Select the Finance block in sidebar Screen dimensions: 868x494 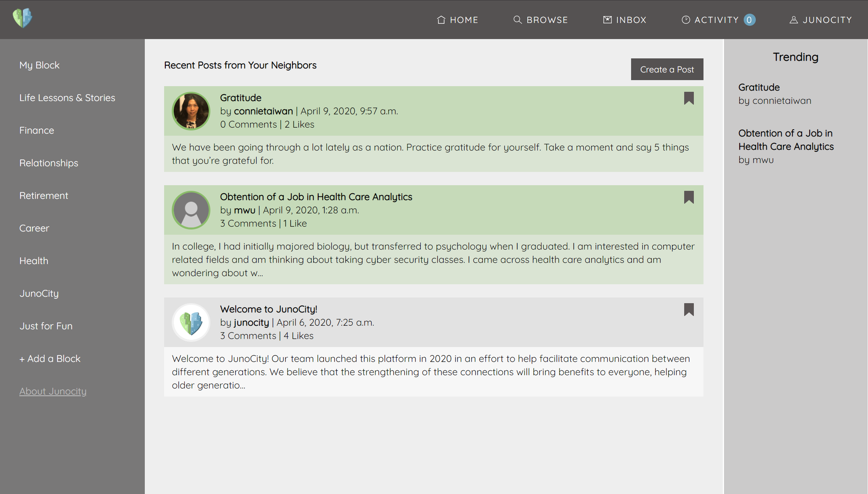click(x=37, y=130)
